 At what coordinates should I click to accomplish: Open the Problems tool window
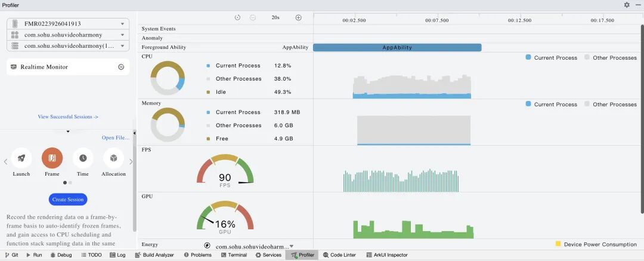pyautogui.click(x=197, y=255)
